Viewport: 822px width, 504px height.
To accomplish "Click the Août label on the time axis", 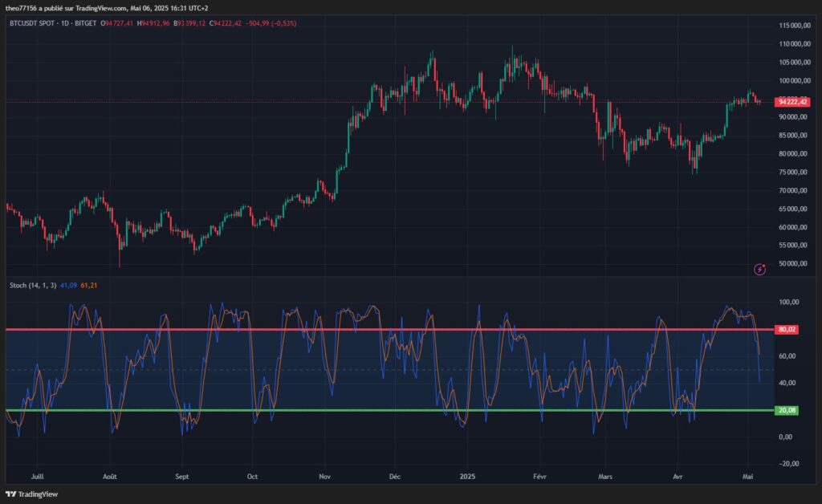I will [x=110, y=475].
